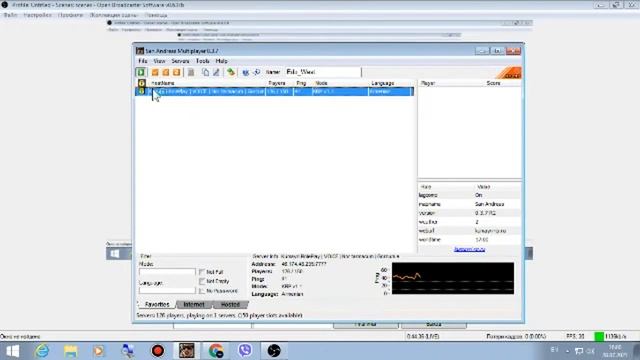Toggle the No Password filter checkbox

pos(202,291)
